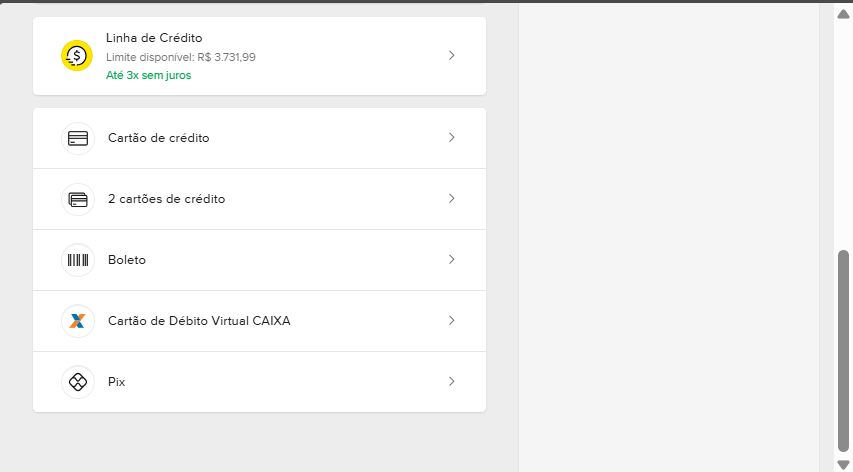Click the yellow Linha de Crédito coin icon
Viewport: 853px width, 472px height.
click(77, 56)
